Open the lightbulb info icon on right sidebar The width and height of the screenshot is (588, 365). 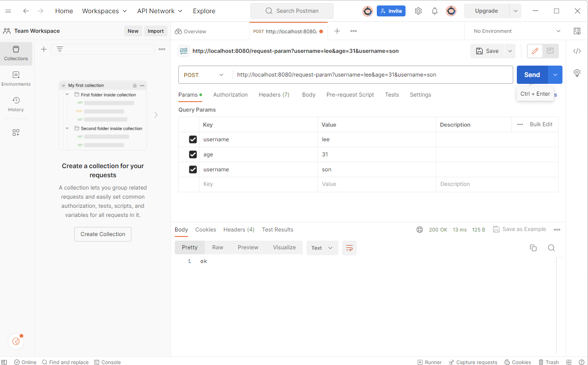(577, 73)
